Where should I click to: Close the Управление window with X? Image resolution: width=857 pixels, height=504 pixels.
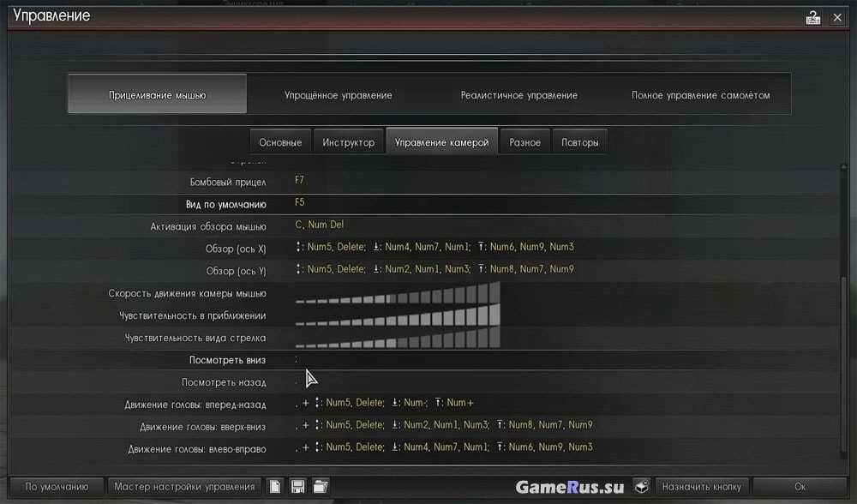click(837, 17)
